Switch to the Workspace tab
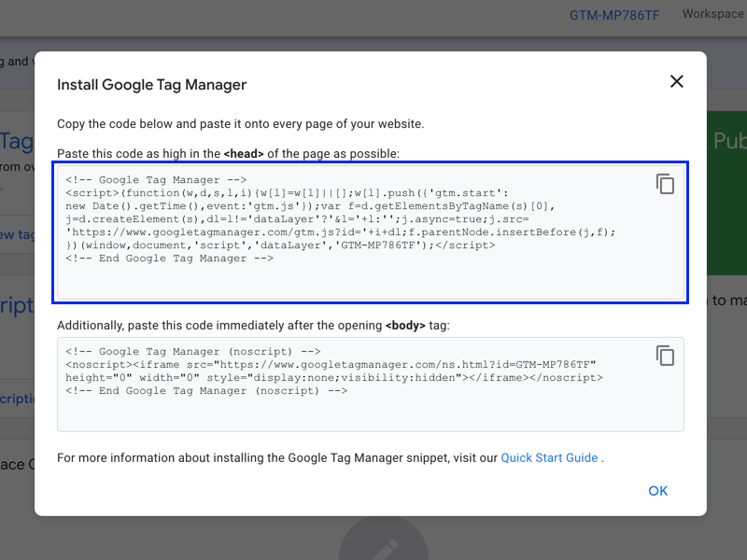This screenshot has height=560, width=747. point(713,14)
